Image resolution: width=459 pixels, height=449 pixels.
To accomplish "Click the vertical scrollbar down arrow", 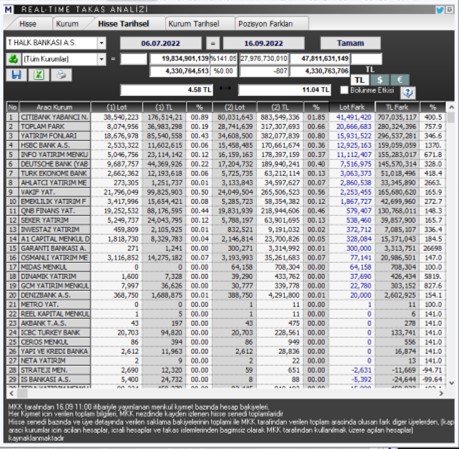I will click(x=451, y=383).
